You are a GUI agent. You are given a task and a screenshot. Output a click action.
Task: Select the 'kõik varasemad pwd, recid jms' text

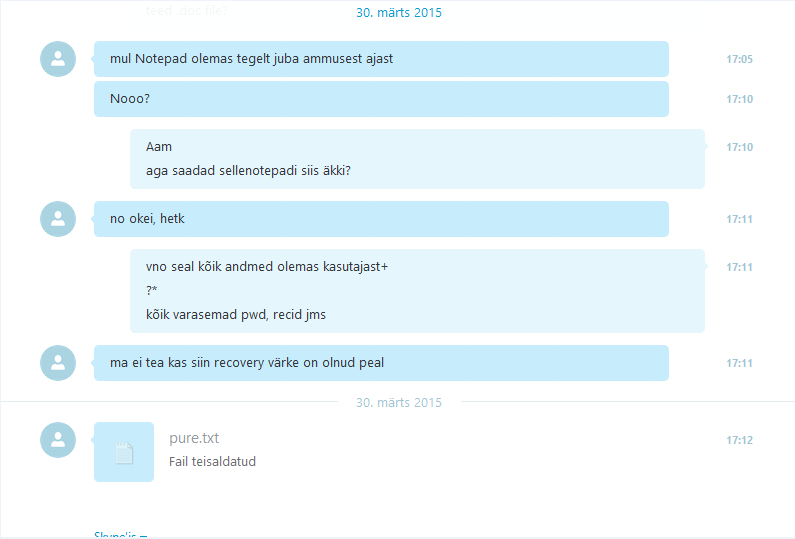(x=236, y=314)
